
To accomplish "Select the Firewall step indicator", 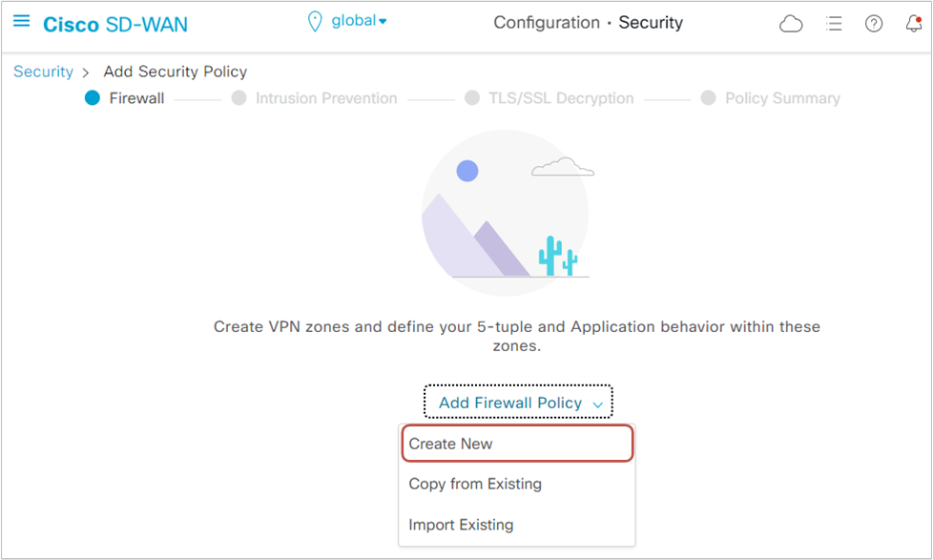I will coord(125,98).
